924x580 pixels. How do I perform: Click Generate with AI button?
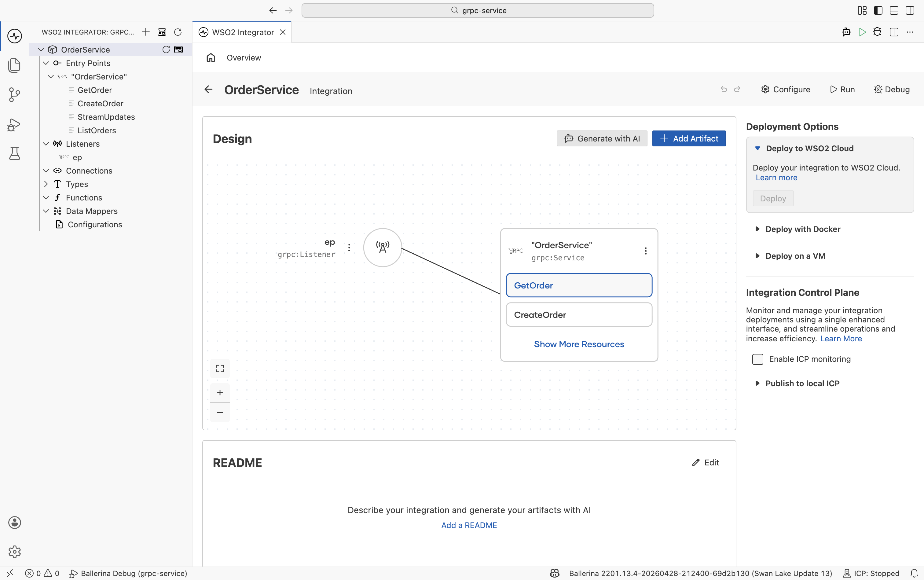[602, 138]
